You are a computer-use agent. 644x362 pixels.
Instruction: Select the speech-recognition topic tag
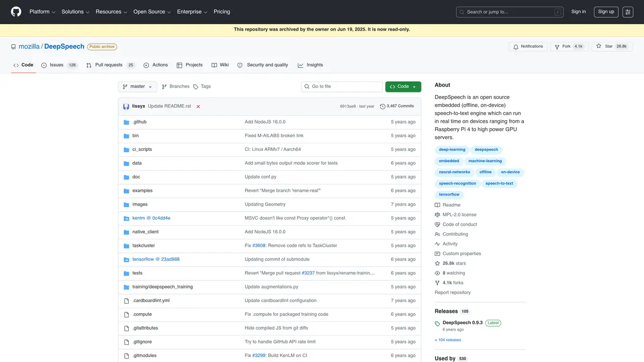coord(457,184)
